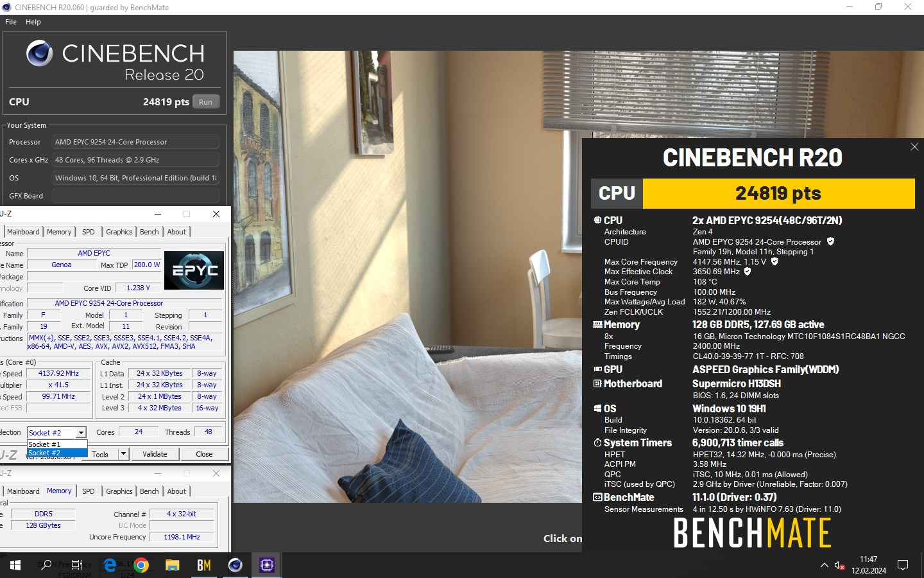
Task: Open the Action Center notifications icon
Action: point(903,565)
